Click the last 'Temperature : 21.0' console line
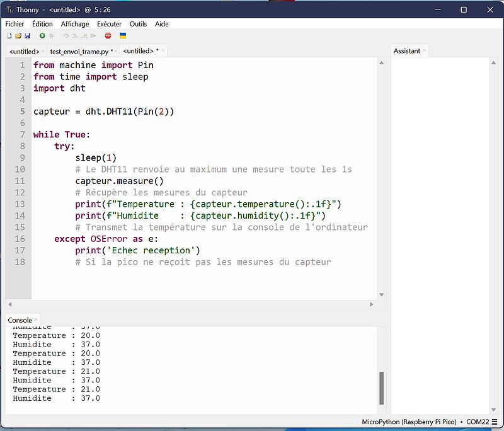This screenshot has width=504, height=431. pyautogui.click(x=56, y=389)
